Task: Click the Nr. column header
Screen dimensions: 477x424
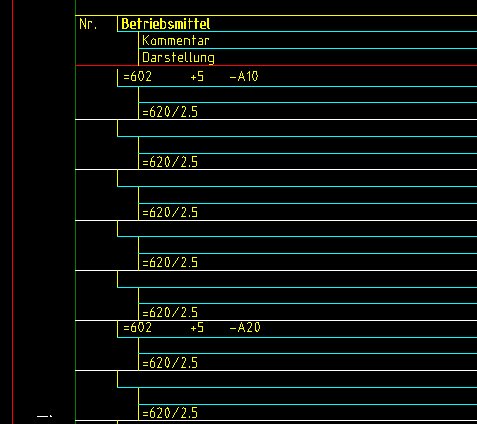Action: coord(88,24)
